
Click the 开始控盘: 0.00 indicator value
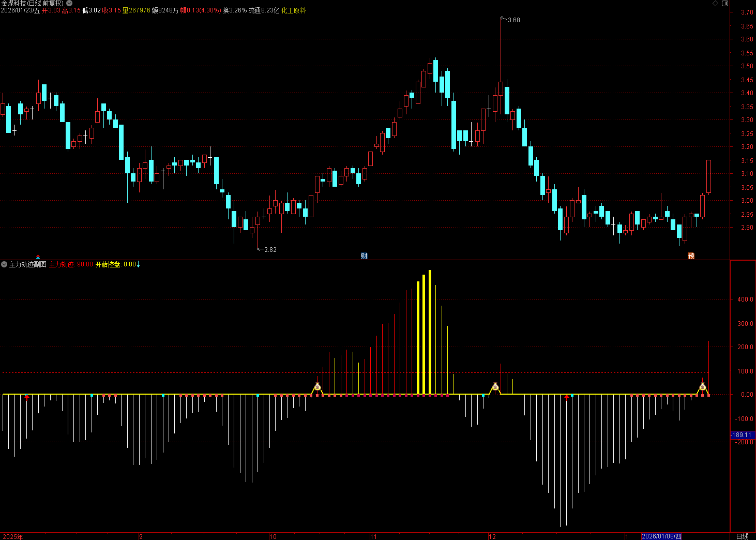tap(116, 264)
